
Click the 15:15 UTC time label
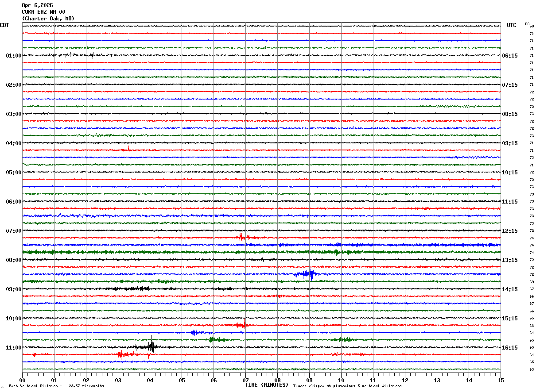point(510,319)
